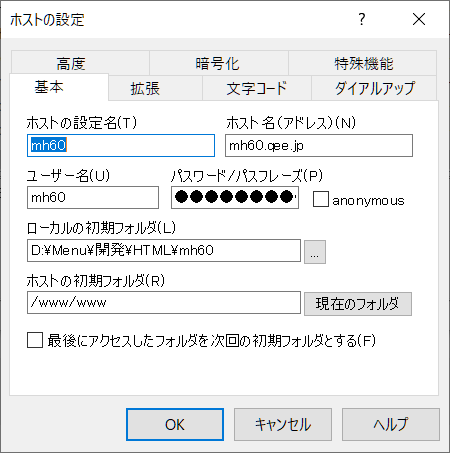The height and width of the screenshot is (453, 450).
Task: Switch to the 文字コード tab
Action: pyautogui.click(x=257, y=88)
